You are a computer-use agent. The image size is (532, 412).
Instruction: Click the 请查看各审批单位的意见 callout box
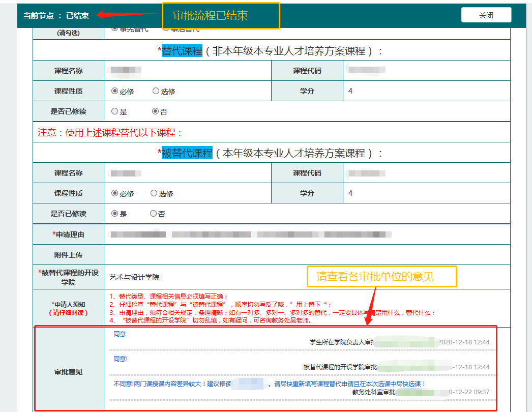coord(381,277)
